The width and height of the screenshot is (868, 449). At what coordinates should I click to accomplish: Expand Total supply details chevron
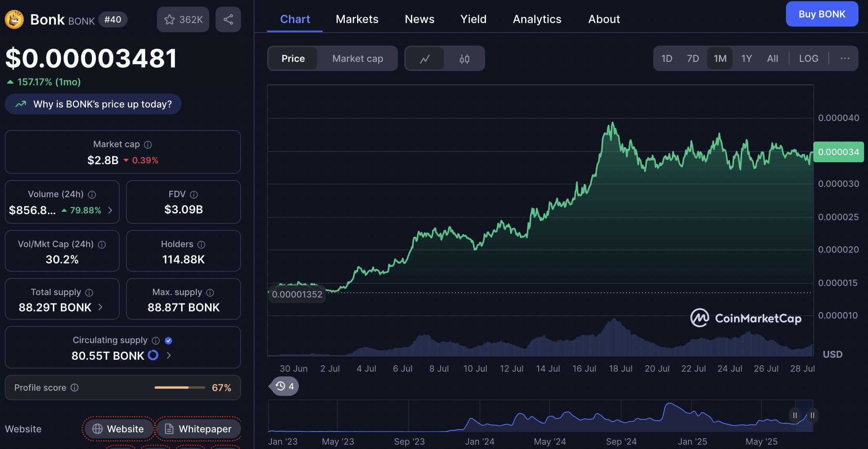coord(100,307)
